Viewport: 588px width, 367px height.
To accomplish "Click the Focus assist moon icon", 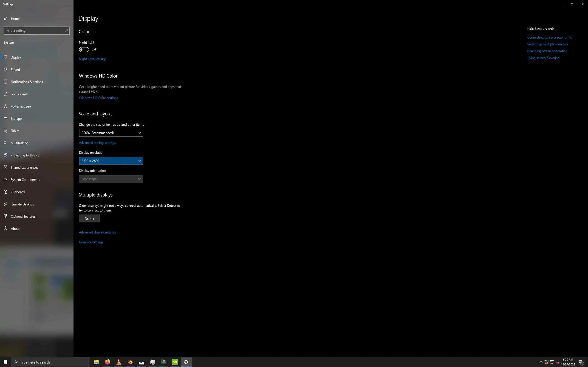I will tap(6, 94).
